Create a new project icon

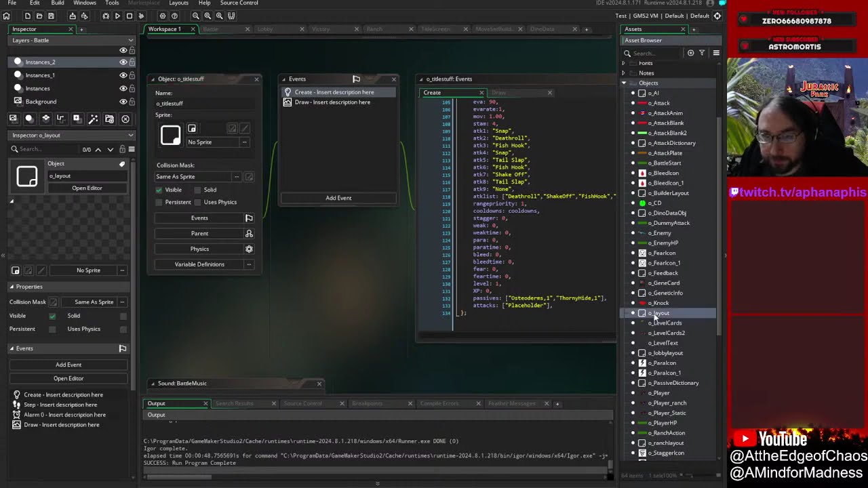tap(28, 16)
